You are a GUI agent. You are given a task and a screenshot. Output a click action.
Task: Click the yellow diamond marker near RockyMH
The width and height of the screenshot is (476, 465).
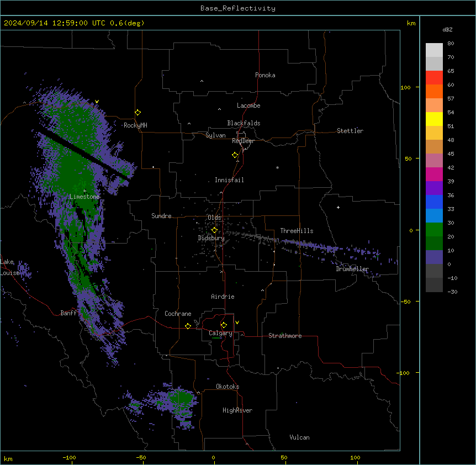(138, 113)
